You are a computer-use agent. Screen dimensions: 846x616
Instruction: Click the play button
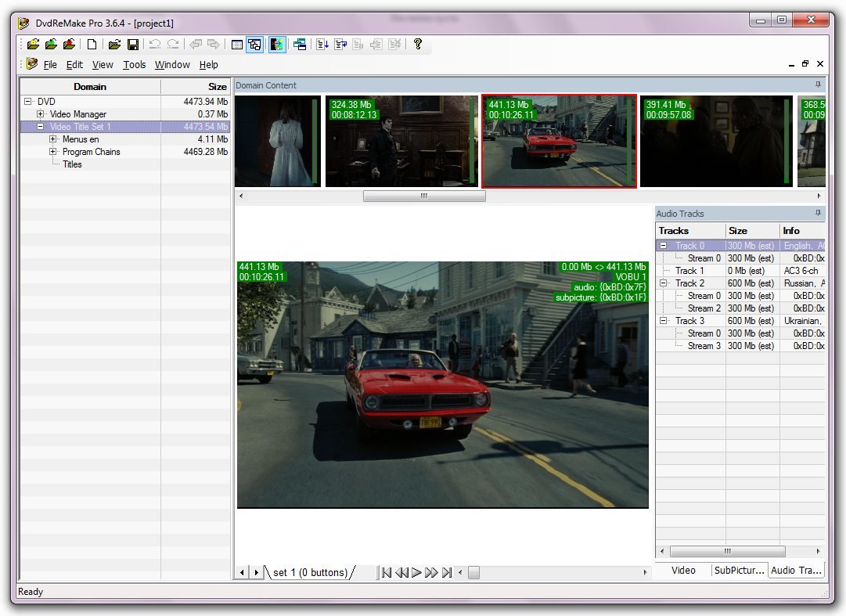(x=416, y=573)
